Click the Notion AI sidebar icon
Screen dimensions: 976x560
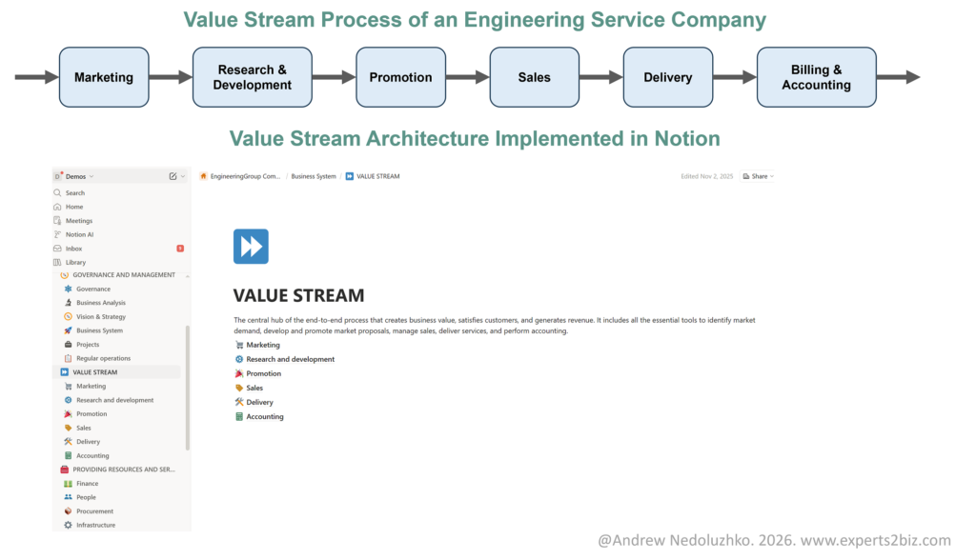click(x=58, y=234)
